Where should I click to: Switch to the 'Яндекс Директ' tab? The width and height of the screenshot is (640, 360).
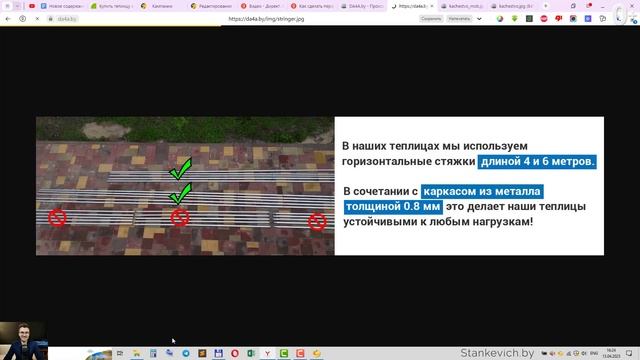coord(261,6)
